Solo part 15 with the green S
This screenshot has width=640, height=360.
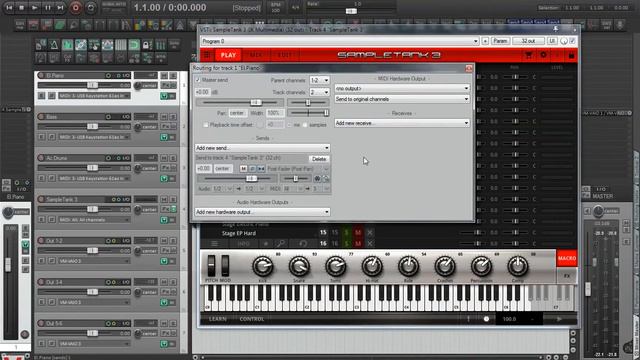347,233
